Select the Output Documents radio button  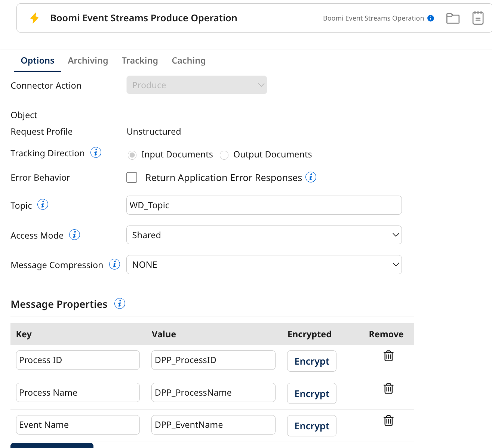(x=224, y=155)
